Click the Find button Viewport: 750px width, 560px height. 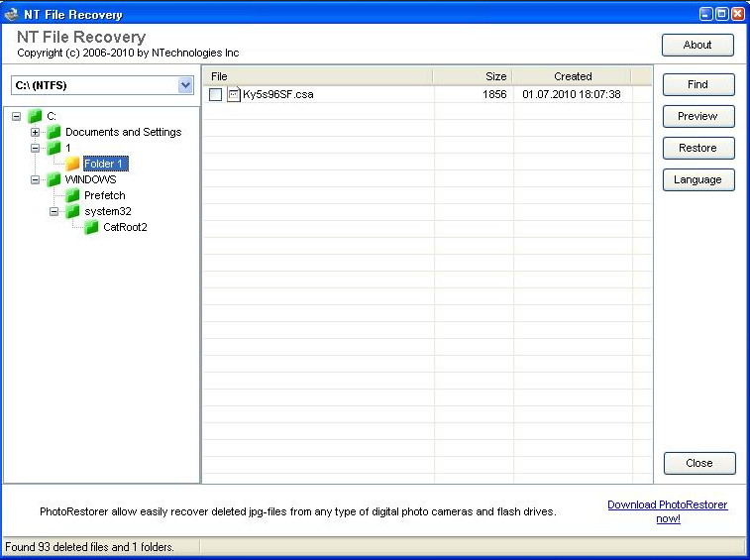pyautogui.click(x=698, y=84)
